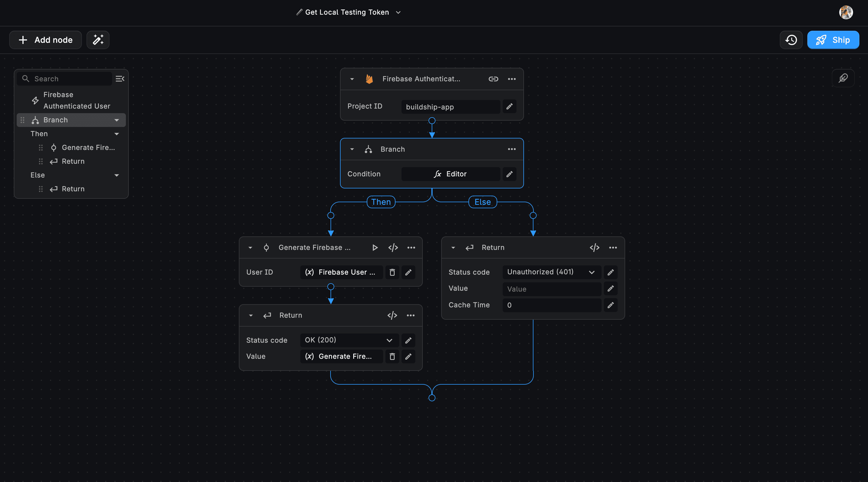Open the version history clock icon
The width and height of the screenshot is (868, 482).
click(x=791, y=40)
